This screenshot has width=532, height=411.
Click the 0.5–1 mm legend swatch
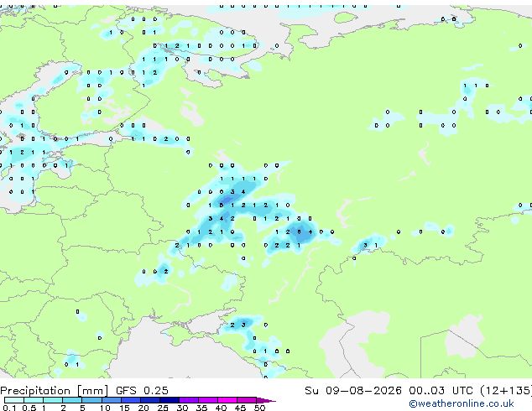(34, 400)
